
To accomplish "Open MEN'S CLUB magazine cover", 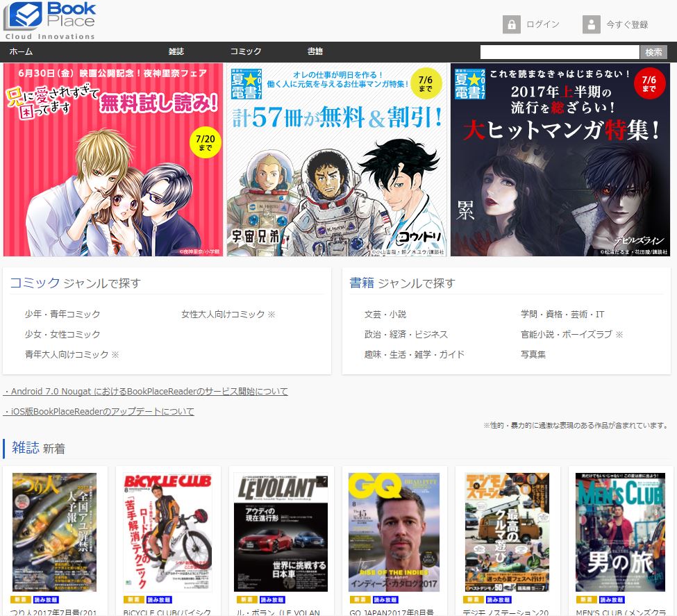I will point(620,532).
